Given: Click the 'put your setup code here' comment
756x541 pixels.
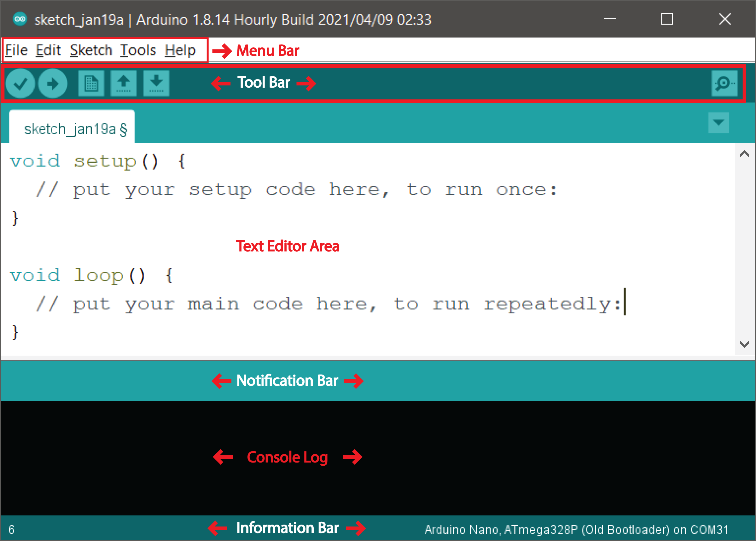Looking at the screenshot, I should 296,190.
